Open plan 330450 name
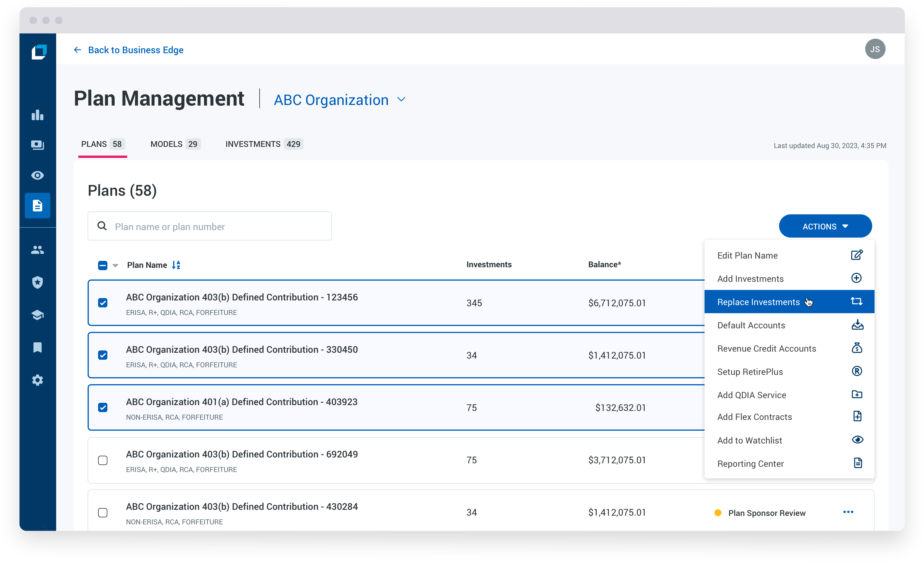Screen dimensions: 924x586 pos(242,349)
